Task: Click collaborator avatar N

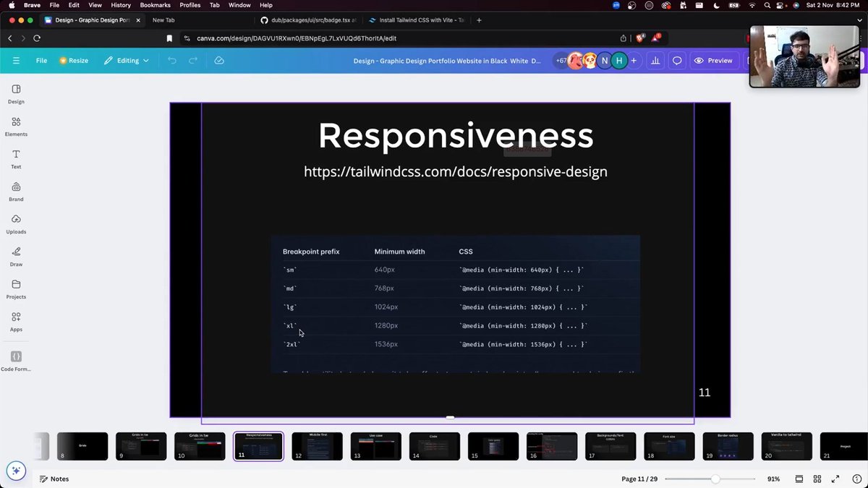Action: coord(604,61)
